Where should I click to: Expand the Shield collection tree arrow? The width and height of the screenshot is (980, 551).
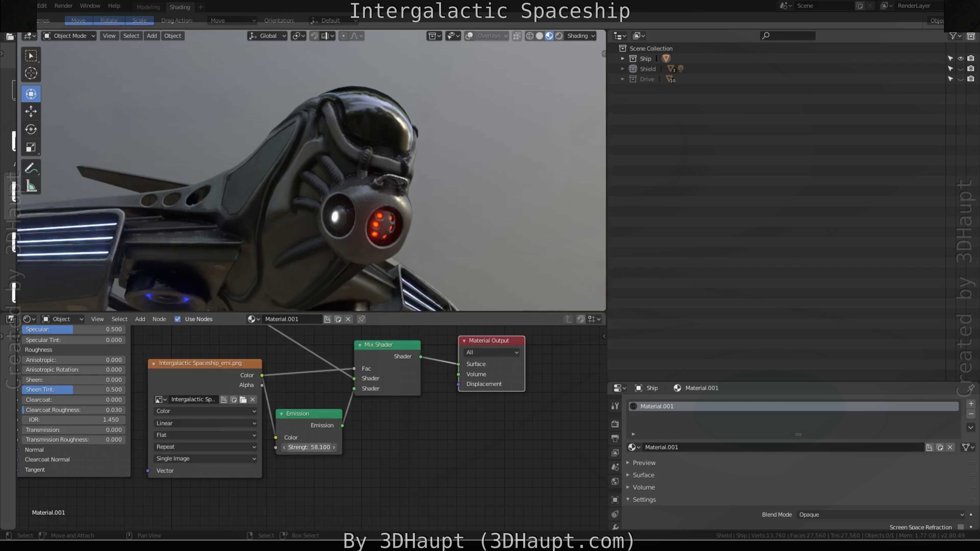pyautogui.click(x=622, y=69)
